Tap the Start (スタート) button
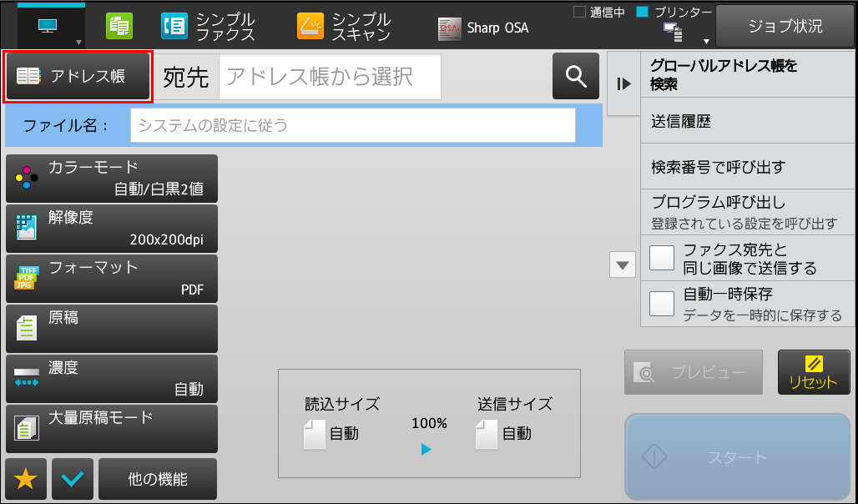Screen dimensions: 858x504 [x=737, y=456]
